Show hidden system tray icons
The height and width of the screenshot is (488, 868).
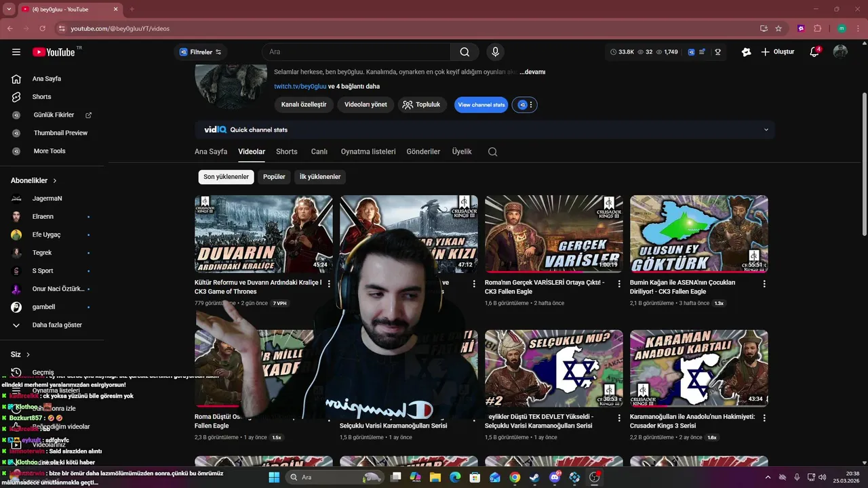click(x=768, y=477)
